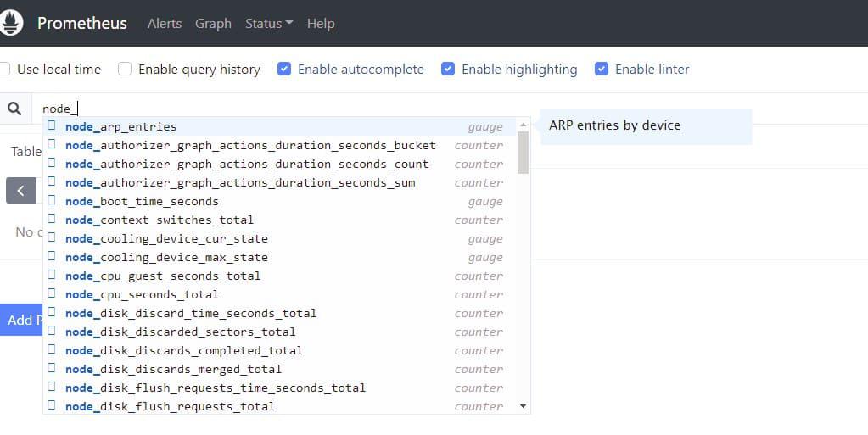Open the Help link
Screen dimensions: 868x435
(321, 24)
